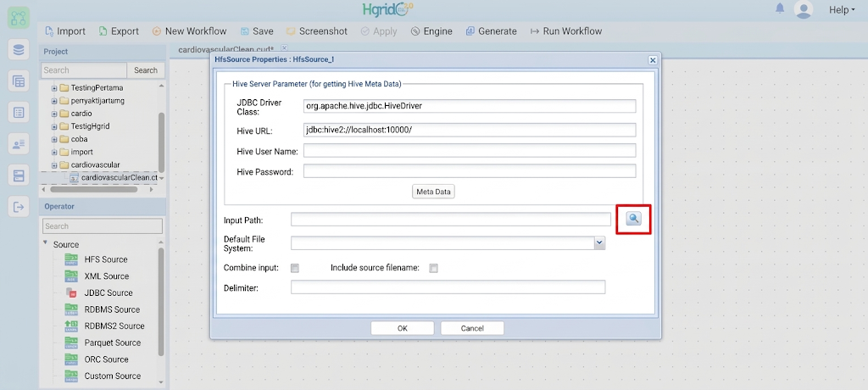The width and height of the screenshot is (868, 390).
Task: Open the user avatar profile
Action: tap(804, 9)
